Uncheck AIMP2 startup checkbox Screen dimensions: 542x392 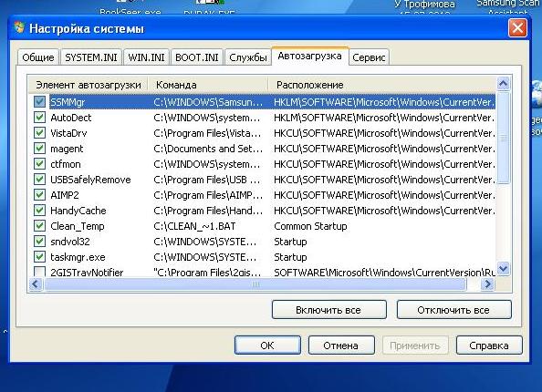point(39,195)
